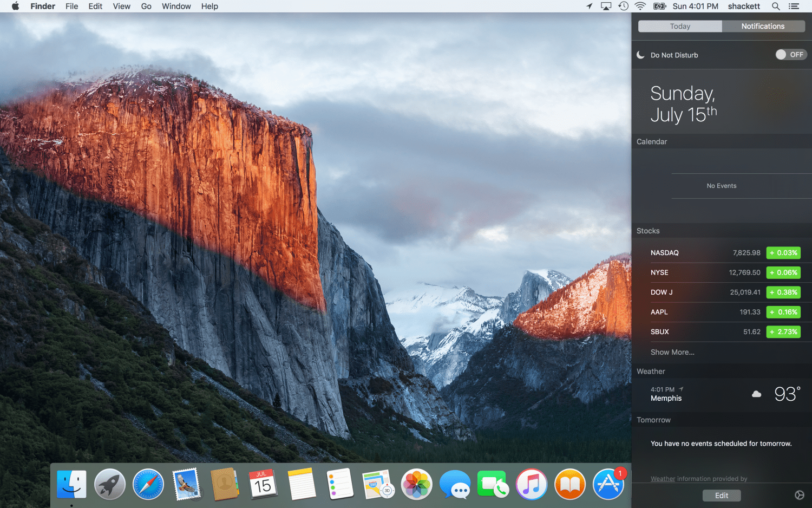Click the cloud weather icon for Memphis

tap(757, 394)
